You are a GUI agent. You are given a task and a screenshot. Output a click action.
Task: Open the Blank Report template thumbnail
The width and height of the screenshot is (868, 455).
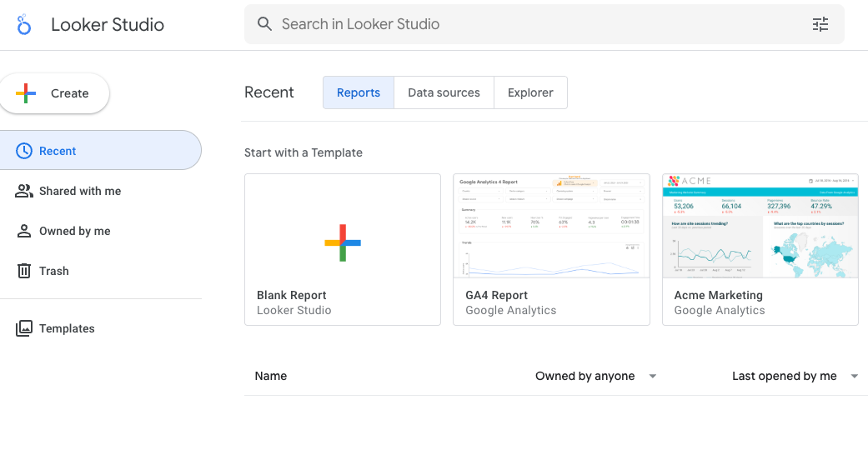[x=342, y=227]
